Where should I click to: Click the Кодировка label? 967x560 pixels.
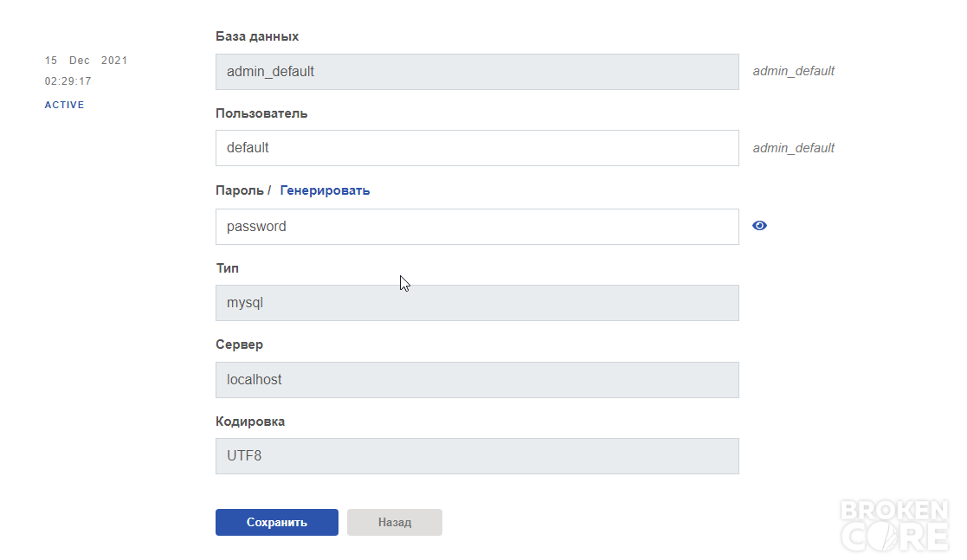click(x=250, y=422)
